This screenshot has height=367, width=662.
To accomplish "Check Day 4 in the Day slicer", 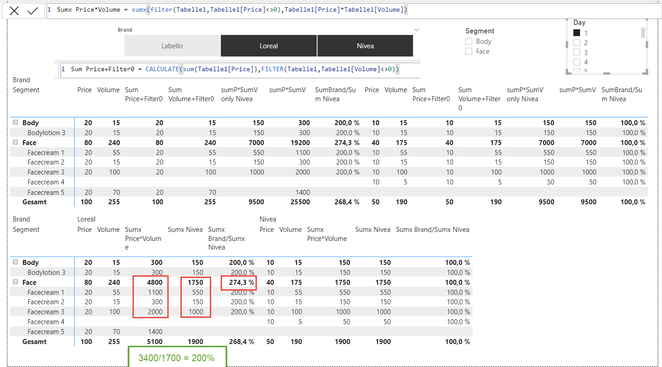I will tap(577, 62).
